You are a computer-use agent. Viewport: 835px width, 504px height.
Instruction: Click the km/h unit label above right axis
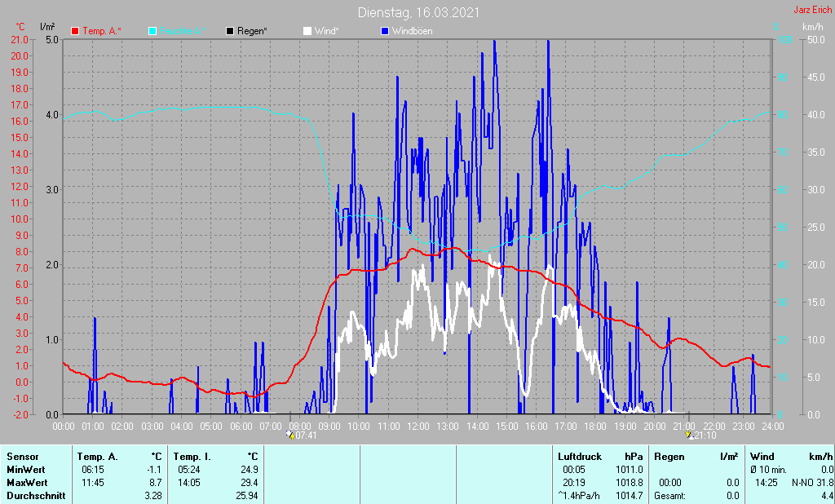coord(812,27)
